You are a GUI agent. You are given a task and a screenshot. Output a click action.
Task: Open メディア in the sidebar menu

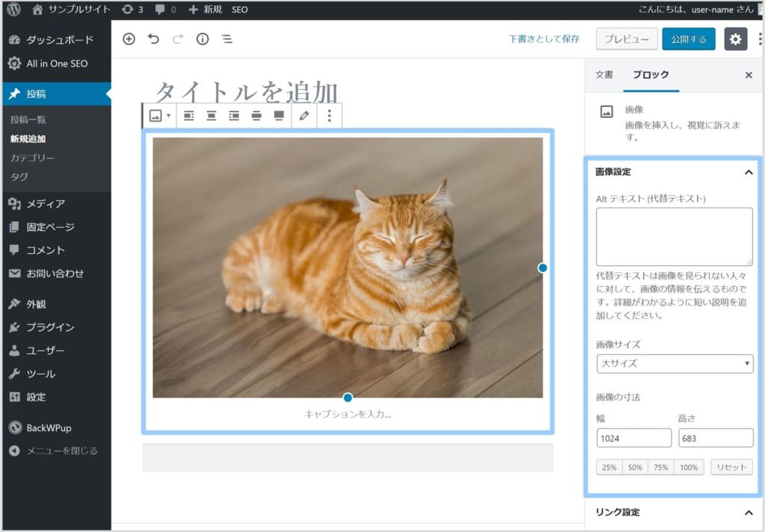(46, 204)
